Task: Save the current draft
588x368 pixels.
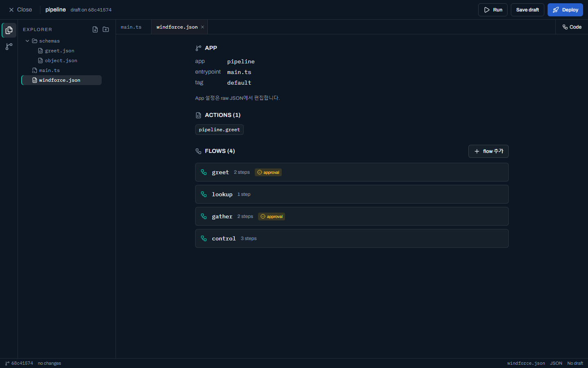Action: [527, 10]
